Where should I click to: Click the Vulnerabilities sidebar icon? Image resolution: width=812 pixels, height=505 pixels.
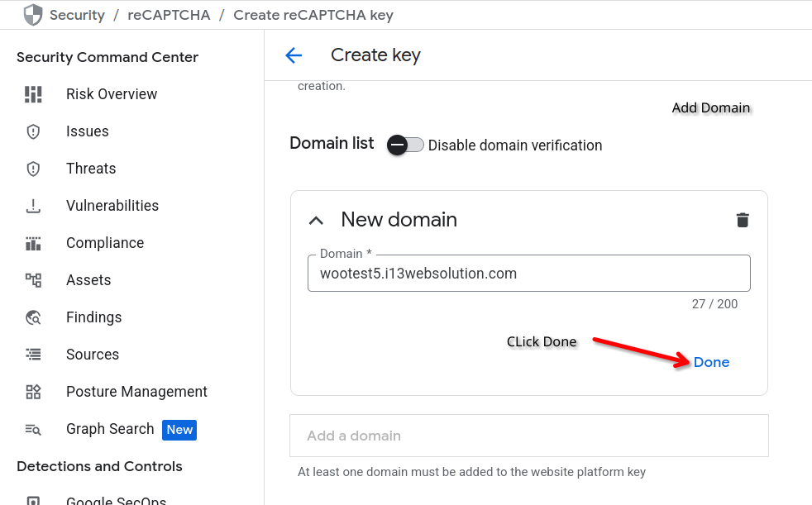point(33,206)
